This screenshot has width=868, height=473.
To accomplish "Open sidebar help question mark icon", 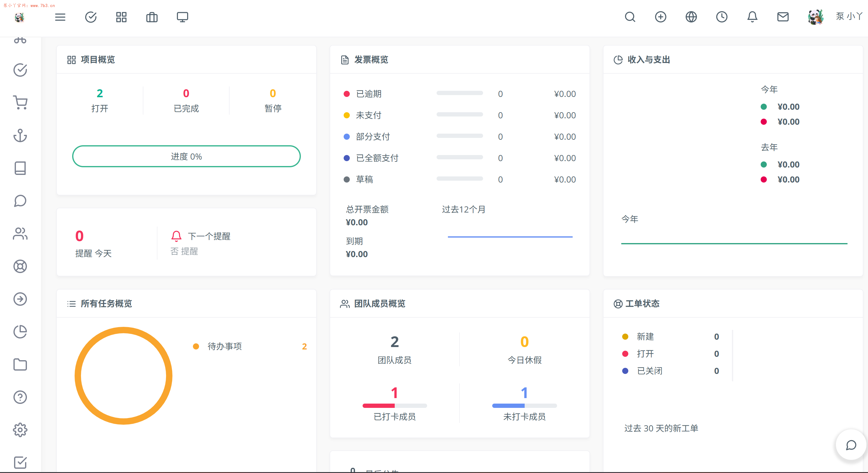I will [x=20, y=397].
